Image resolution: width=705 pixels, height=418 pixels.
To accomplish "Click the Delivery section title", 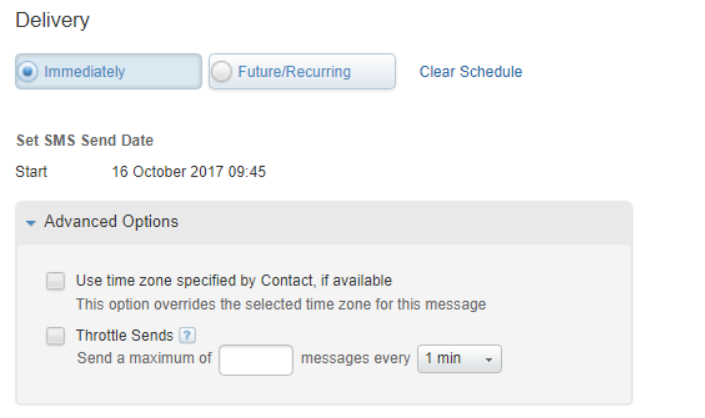I will tap(53, 21).
